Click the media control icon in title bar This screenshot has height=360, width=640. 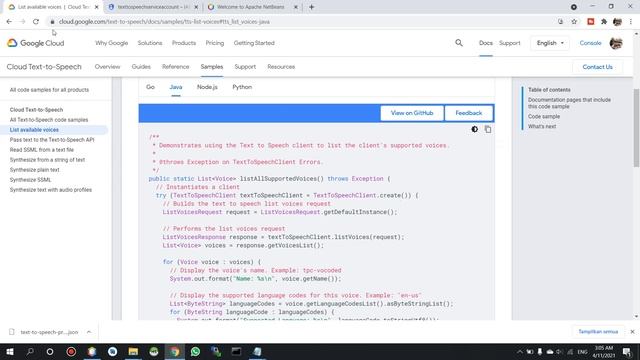coord(573,7)
